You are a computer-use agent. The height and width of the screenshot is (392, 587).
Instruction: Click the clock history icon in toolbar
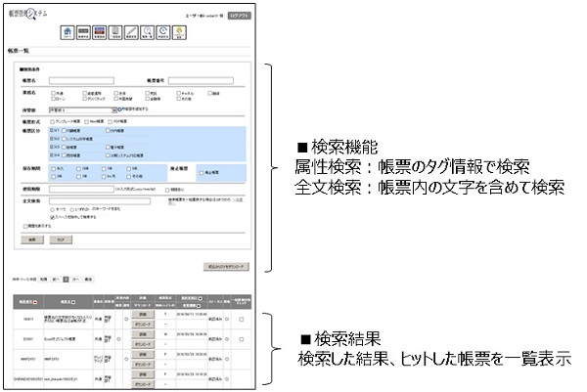tap(163, 33)
